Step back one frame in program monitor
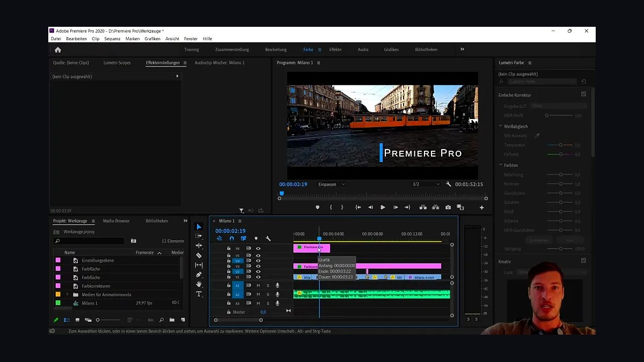Viewport: 644px width, 362px height. point(370,208)
